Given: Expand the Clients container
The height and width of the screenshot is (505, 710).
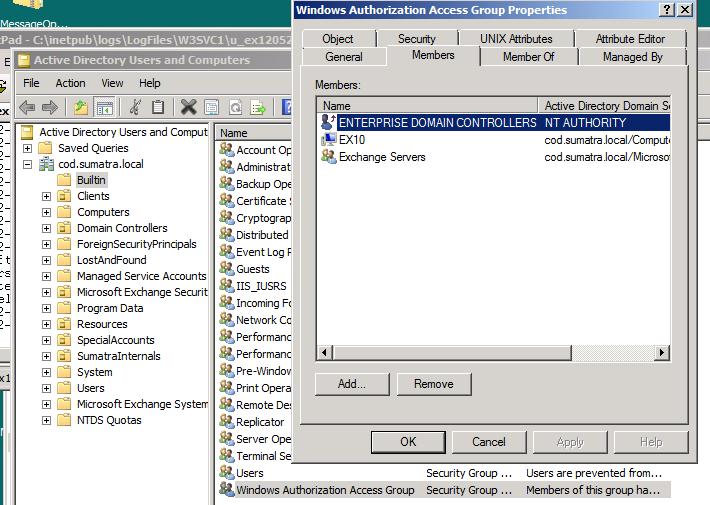Looking at the screenshot, I should pyautogui.click(x=46, y=196).
